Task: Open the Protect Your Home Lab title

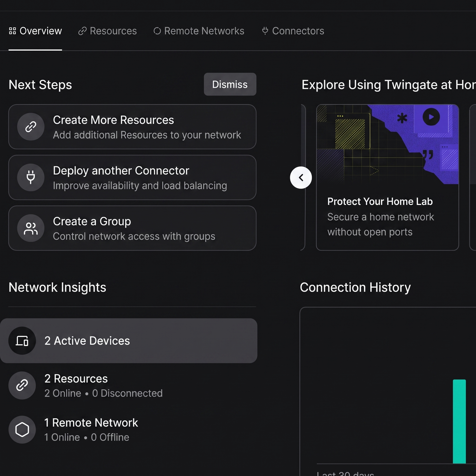Action: point(380,202)
